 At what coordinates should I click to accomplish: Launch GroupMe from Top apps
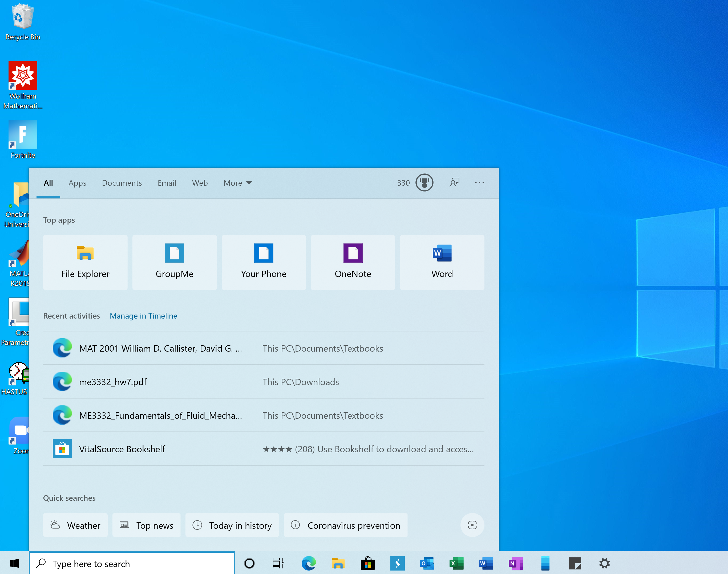(175, 262)
